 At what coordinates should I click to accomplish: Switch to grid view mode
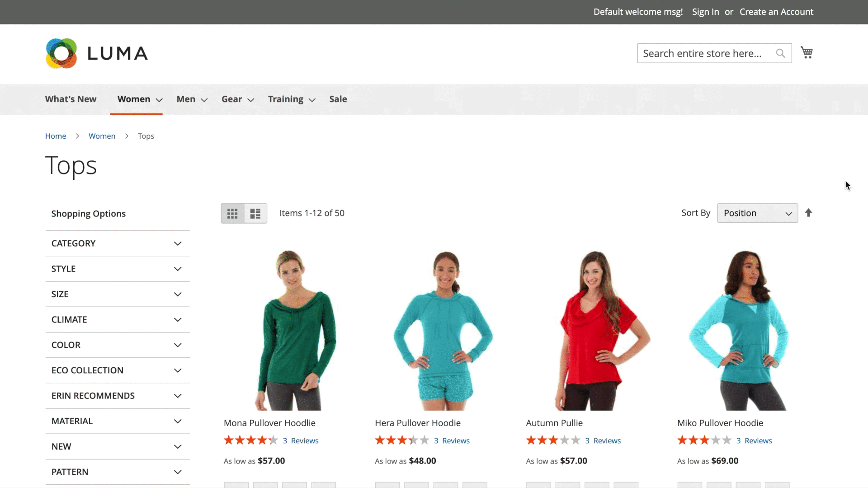point(232,213)
